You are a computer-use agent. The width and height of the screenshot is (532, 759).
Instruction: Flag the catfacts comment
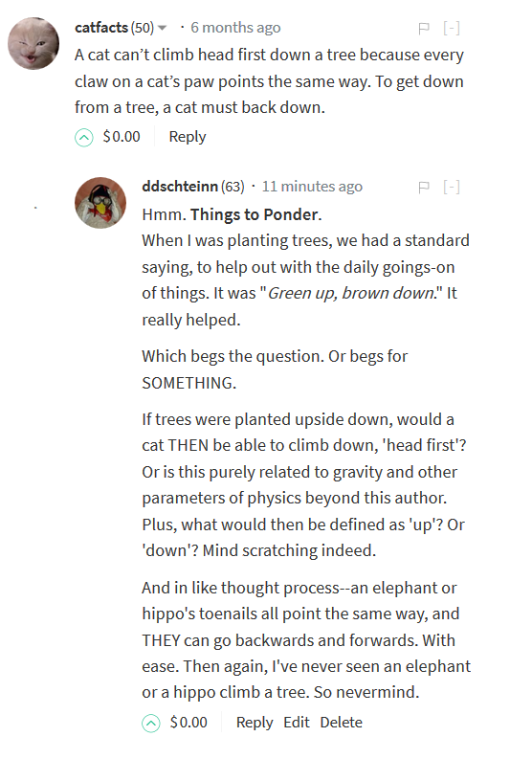click(424, 29)
